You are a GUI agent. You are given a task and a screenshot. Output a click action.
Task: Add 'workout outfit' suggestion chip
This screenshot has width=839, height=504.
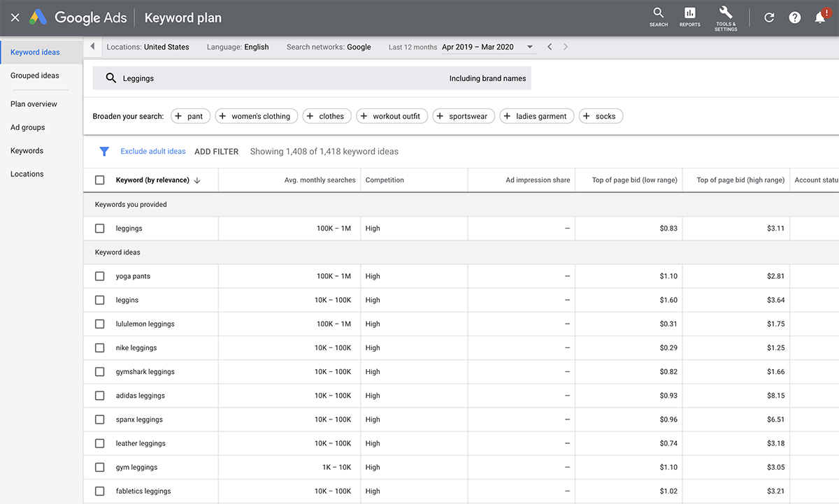click(x=392, y=116)
